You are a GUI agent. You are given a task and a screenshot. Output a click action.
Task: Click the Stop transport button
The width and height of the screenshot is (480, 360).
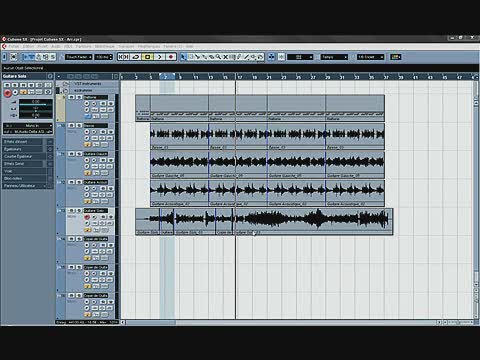(x=147, y=57)
